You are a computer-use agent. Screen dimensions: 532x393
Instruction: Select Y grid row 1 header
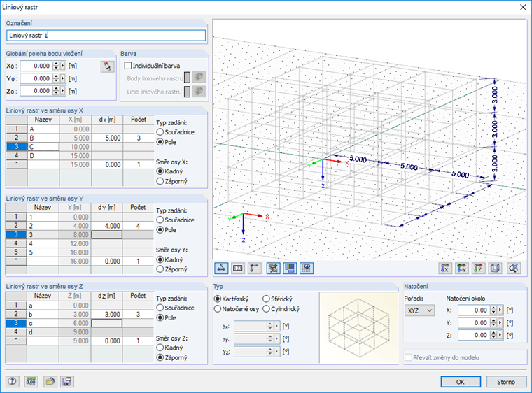coord(16,217)
